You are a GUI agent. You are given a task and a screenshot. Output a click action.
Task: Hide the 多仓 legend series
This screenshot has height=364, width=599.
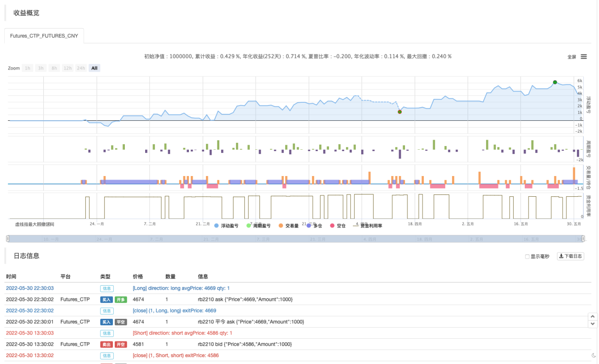click(x=315, y=226)
